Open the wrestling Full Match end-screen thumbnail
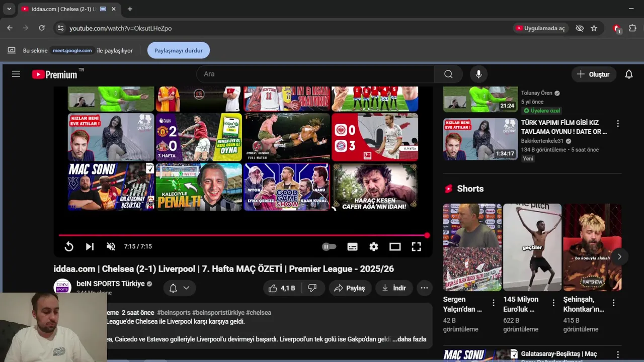 point(287,137)
